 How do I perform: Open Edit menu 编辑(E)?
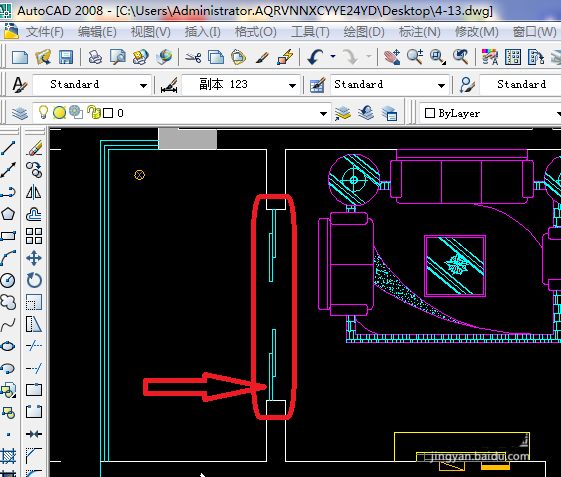pos(97,32)
